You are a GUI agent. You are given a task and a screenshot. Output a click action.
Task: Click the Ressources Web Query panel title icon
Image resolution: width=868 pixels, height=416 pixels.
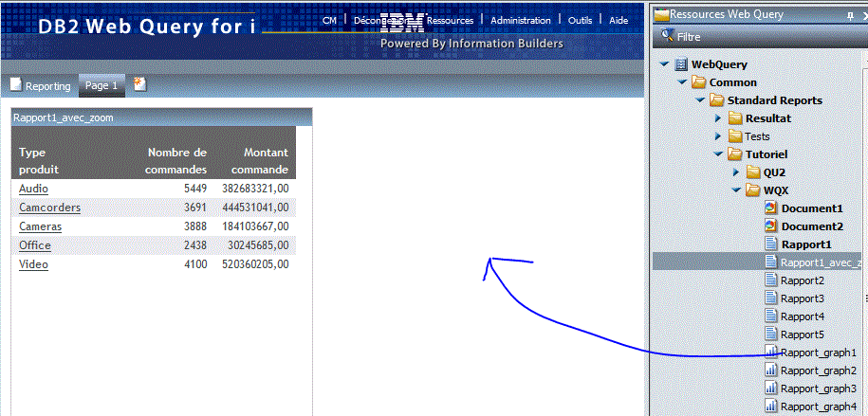[661, 14]
